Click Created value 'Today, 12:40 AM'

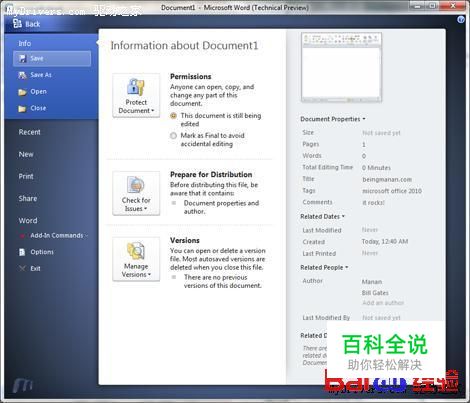point(385,242)
